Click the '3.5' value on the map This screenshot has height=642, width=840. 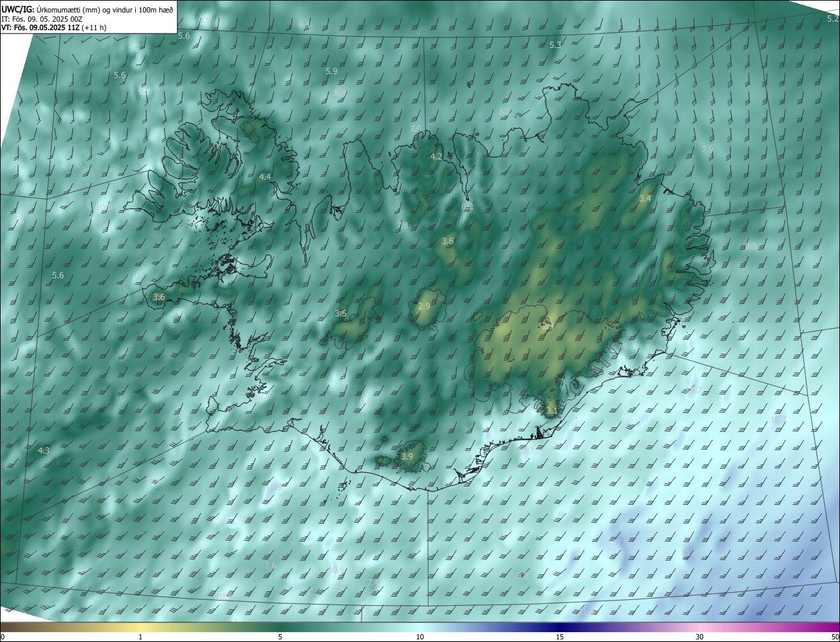tap(341, 314)
